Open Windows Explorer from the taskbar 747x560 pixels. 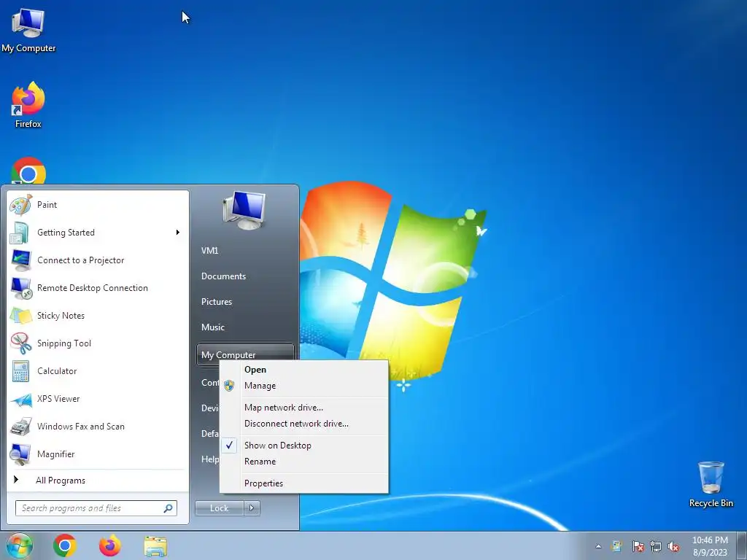[x=155, y=546]
